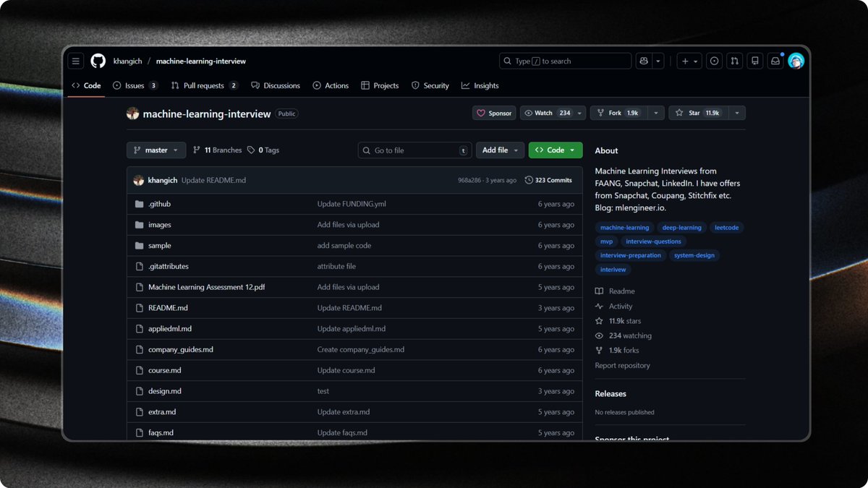
Task: Click the pulse icon beside Activity
Action: 599,307
